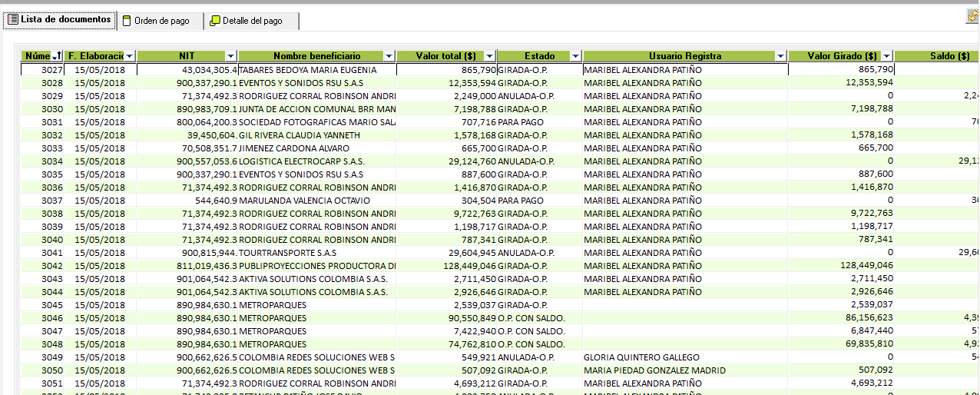
Task: Select the GLORIA QUINTERO GALLEGO user cell
Action: [641, 357]
